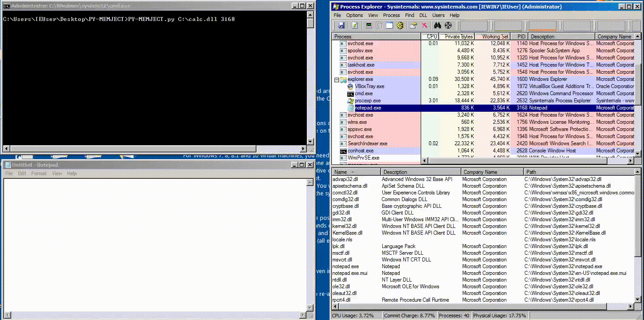Sort processes by the CPU column header
This screenshot has width=644, height=320.
(430, 37)
